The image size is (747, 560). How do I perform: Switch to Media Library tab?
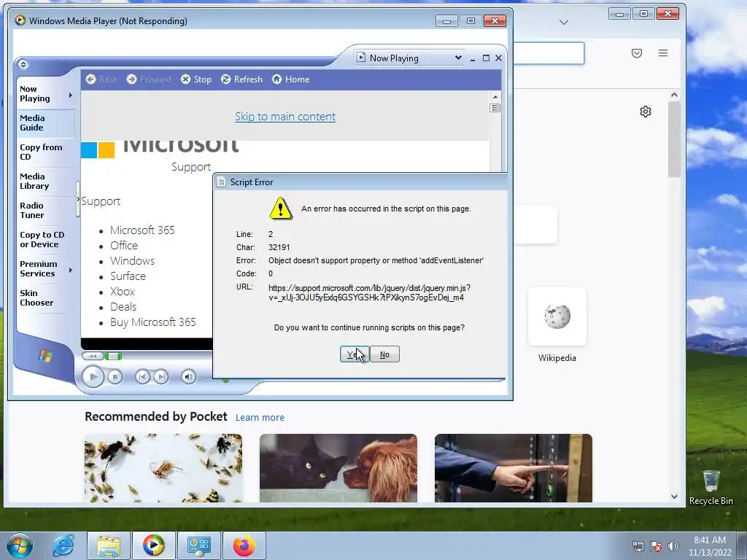[45, 181]
